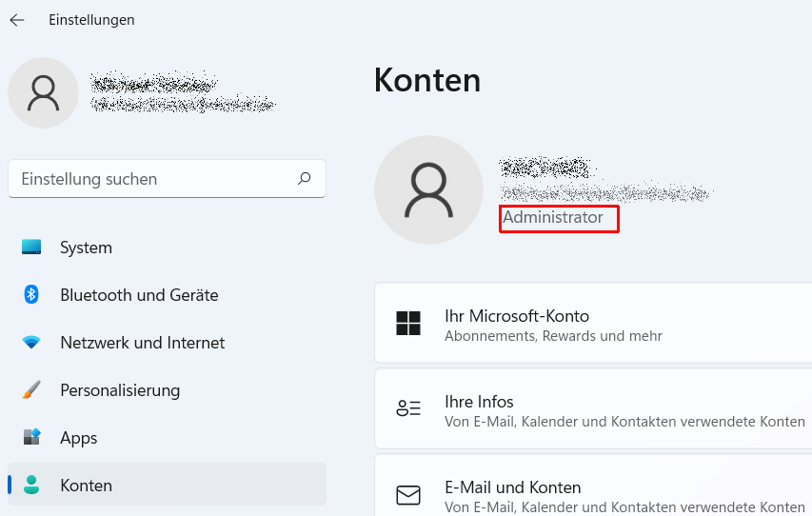The image size is (812, 516).
Task: Click the Bluetooth icon in sidebar
Action: tap(31, 294)
